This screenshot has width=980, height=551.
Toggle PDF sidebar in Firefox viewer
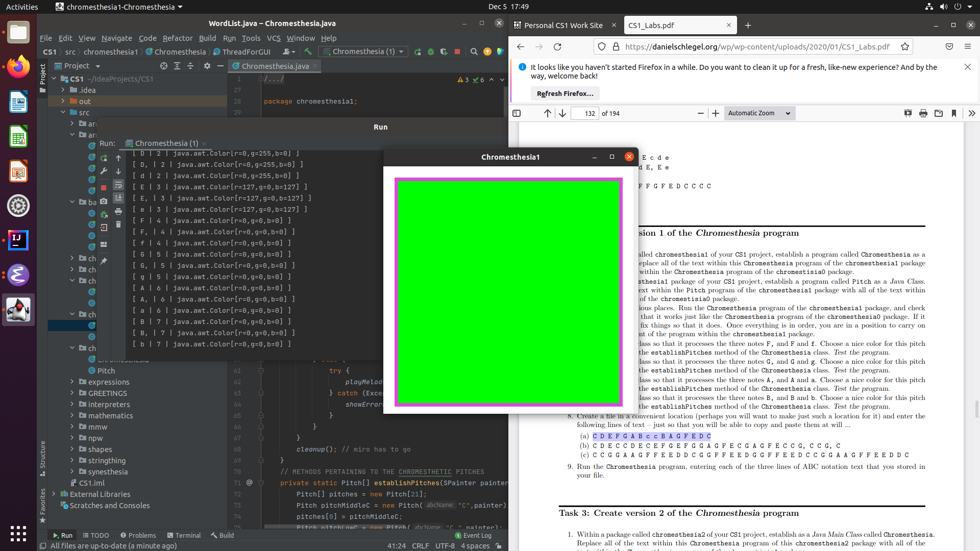(517, 113)
